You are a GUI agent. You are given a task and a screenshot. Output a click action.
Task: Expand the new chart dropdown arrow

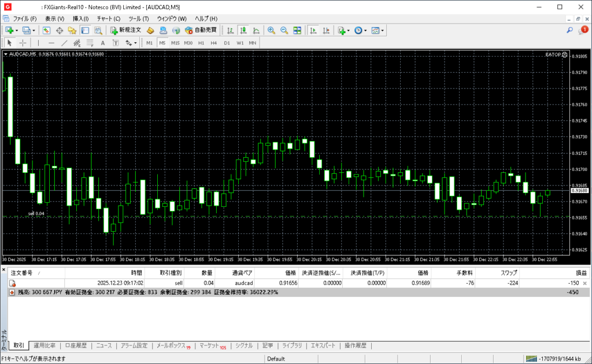(x=17, y=30)
